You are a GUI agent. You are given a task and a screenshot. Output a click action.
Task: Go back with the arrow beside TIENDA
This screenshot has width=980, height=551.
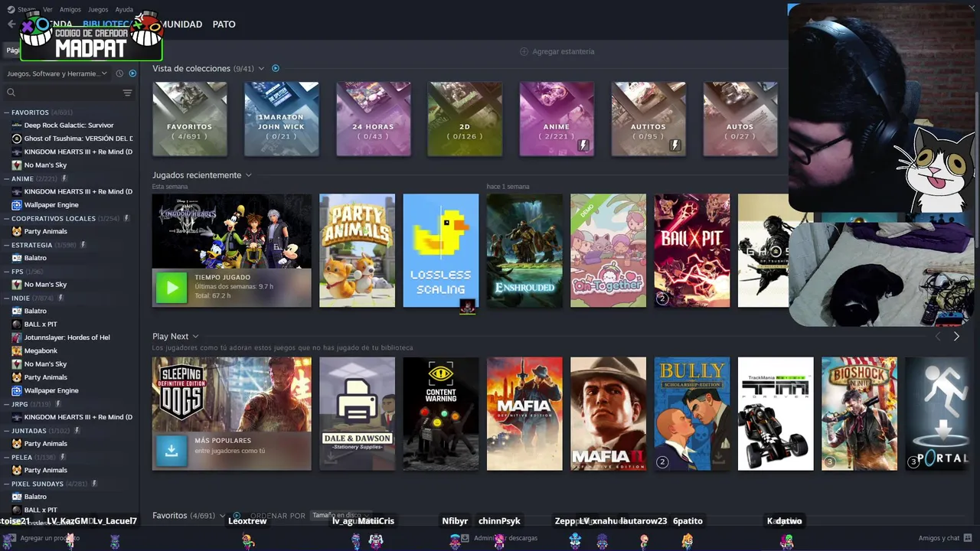[11, 24]
